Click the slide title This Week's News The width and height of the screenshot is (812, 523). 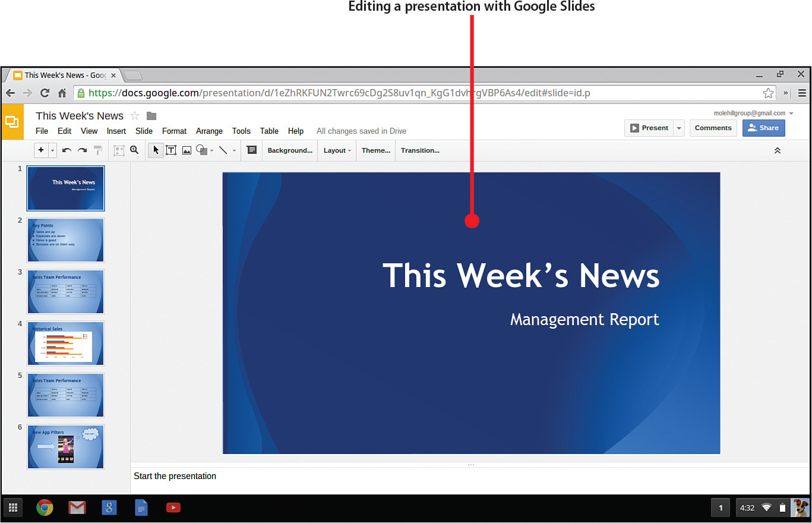point(521,276)
